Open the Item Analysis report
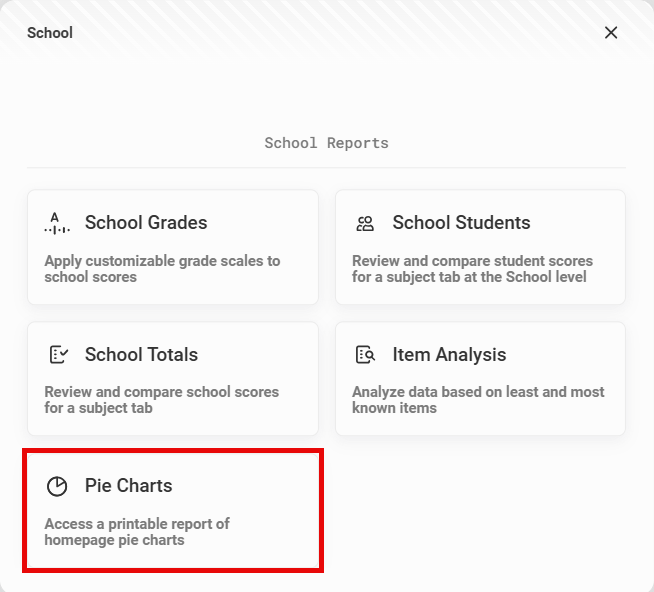Image resolution: width=654 pixels, height=592 pixels. point(480,378)
